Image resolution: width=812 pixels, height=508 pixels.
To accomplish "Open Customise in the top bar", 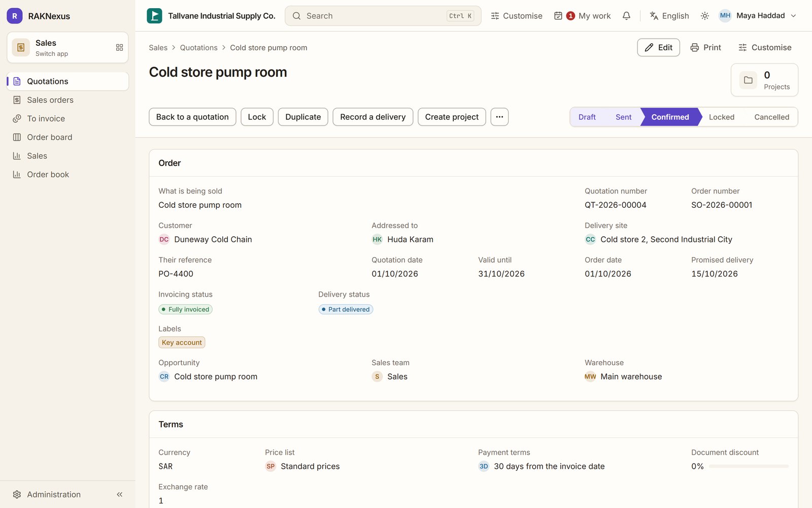I will (x=517, y=16).
